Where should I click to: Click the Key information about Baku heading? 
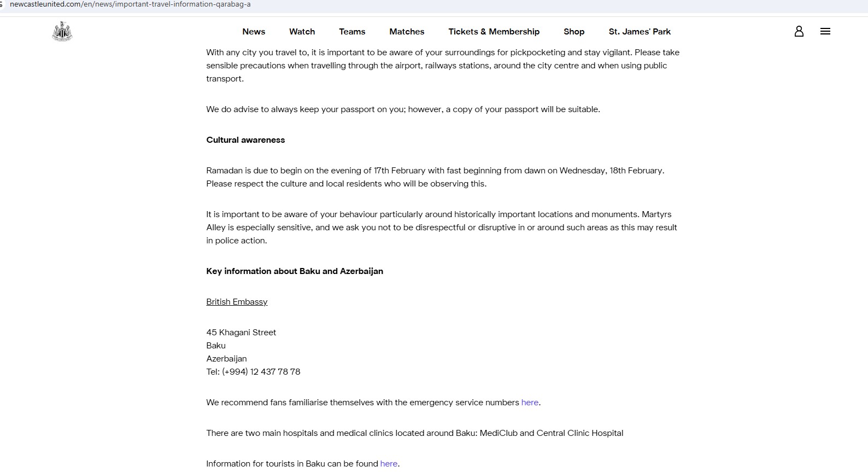pyautogui.click(x=295, y=271)
